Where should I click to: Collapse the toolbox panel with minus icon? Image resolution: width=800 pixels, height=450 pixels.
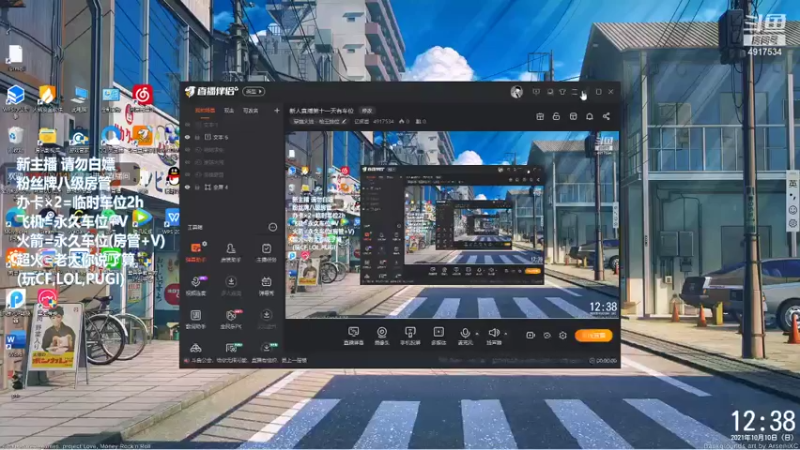(273, 227)
